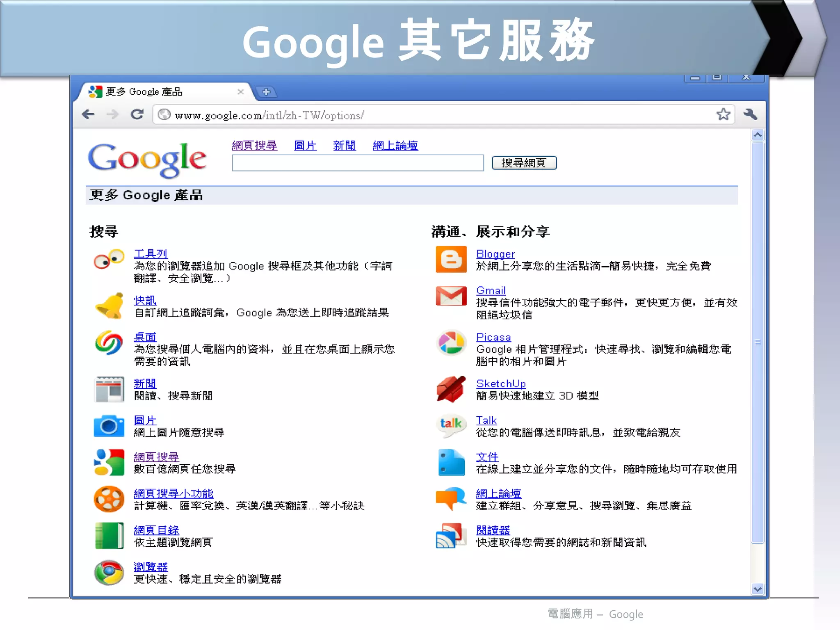Open the 網頁搜尋 product list link

tap(156, 457)
